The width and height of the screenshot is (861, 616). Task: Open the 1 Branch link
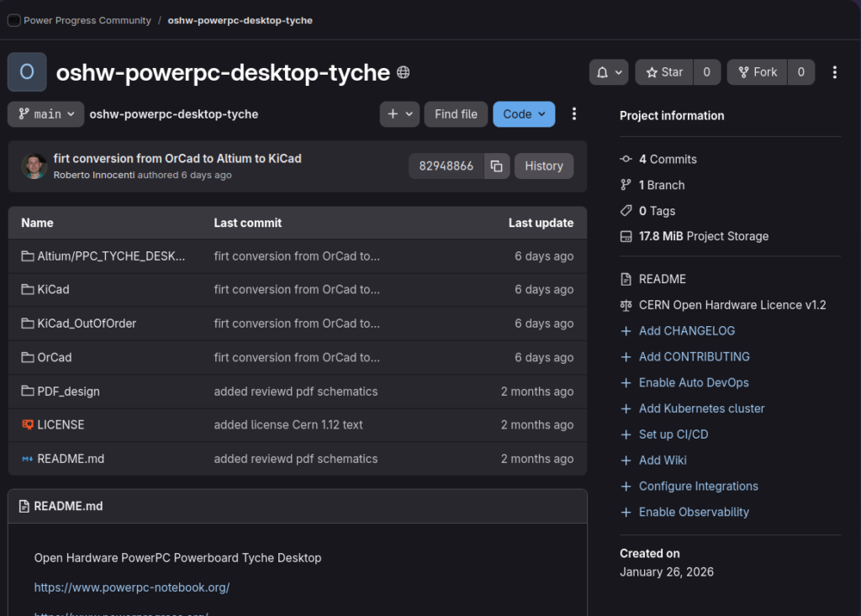click(x=662, y=185)
